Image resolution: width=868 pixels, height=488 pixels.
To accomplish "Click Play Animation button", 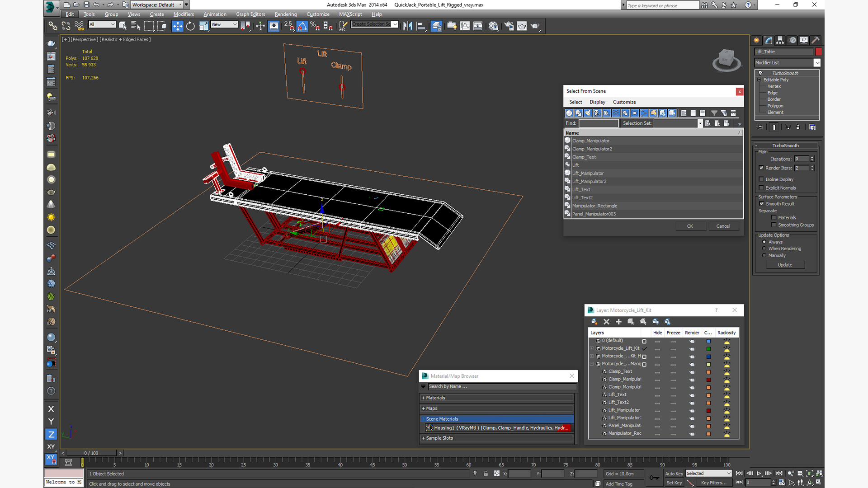I will pos(759,474).
